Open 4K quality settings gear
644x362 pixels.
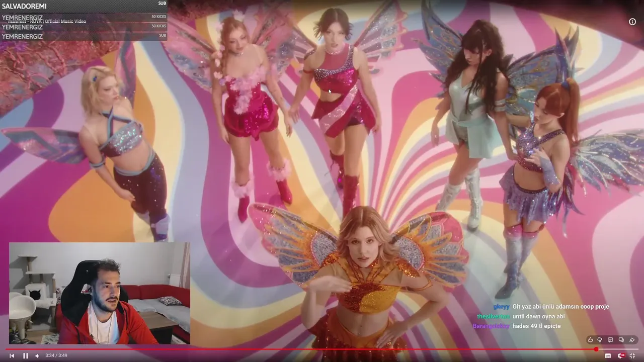click(x=621, y=355)
